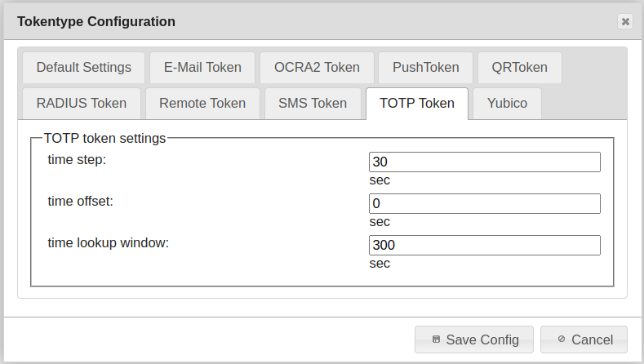The height and width of the screenshot is (364, 644).
Task: Select the OCRA2 Token tab
Action: [317, 67]
